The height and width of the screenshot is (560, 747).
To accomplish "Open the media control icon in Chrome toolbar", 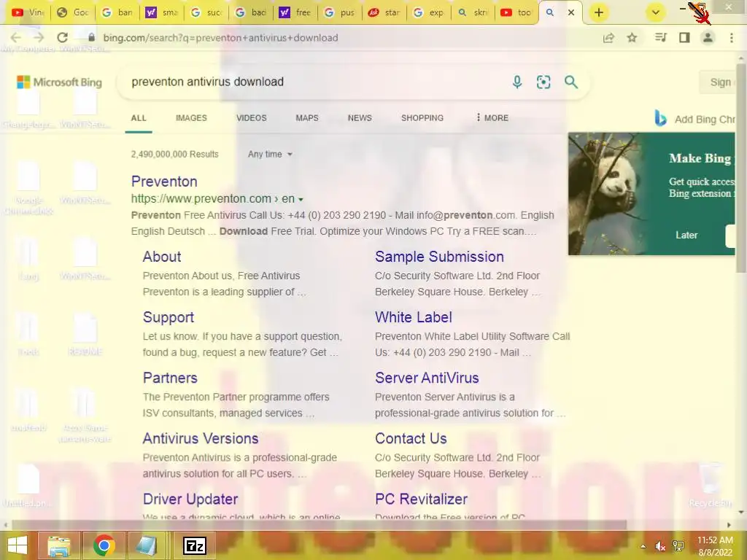I will (660, 38).
